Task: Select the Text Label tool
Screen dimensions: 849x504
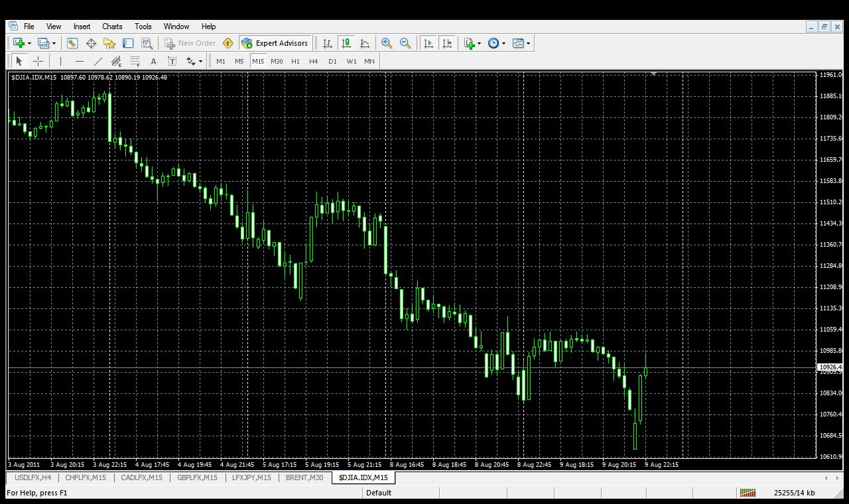Action: 172,61
